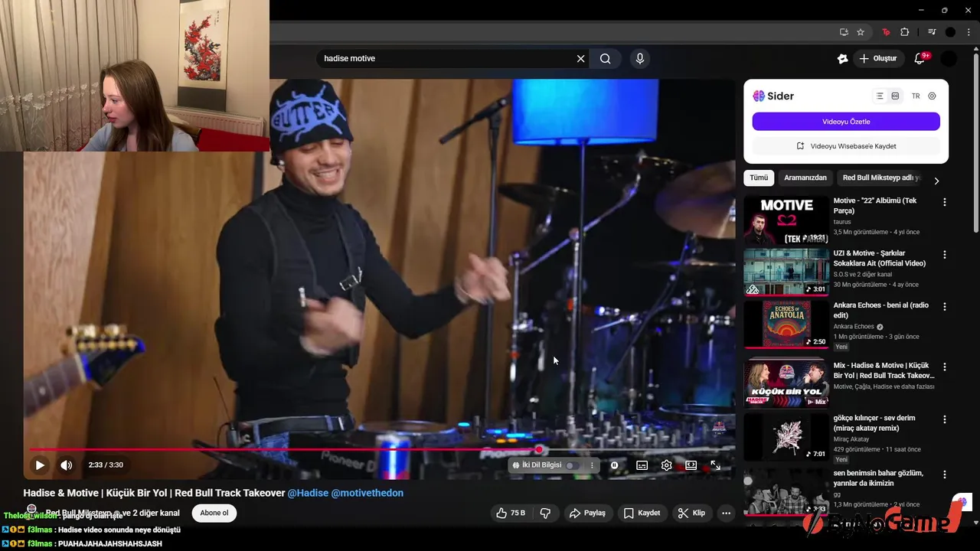Open Chrome profile avatar
Image resolution: width=980 pixels, height=551 pixels.
click(x=950, y=32)
